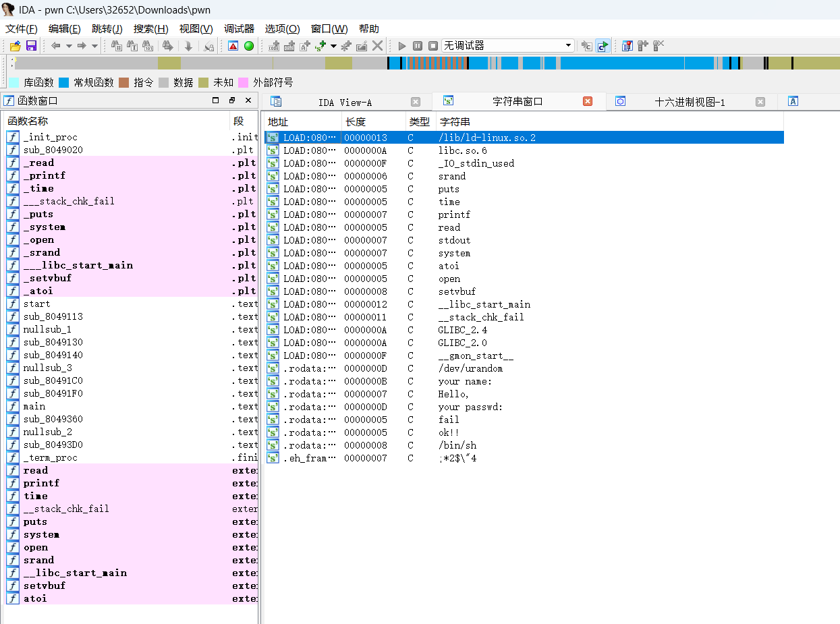Image resolution: width=840 pixels, height=624 pixels.
Task: Open the 调试器 menu
Action: tap(239, 28)
